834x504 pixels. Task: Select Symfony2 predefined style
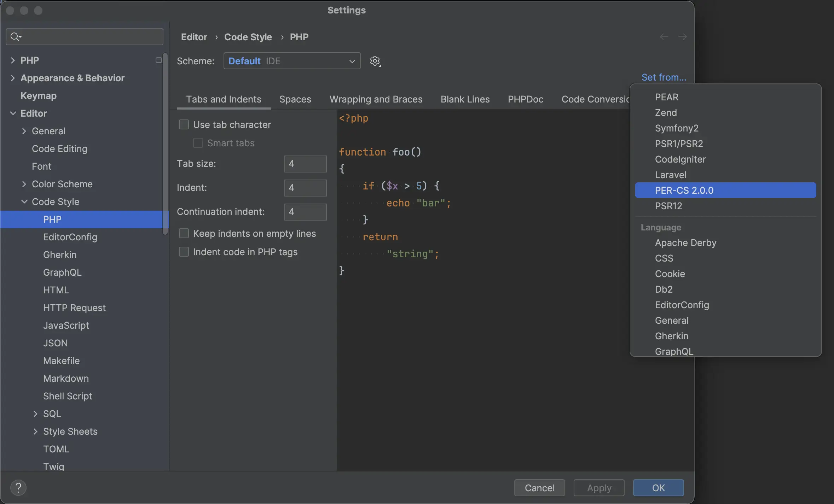coord(725,128)
